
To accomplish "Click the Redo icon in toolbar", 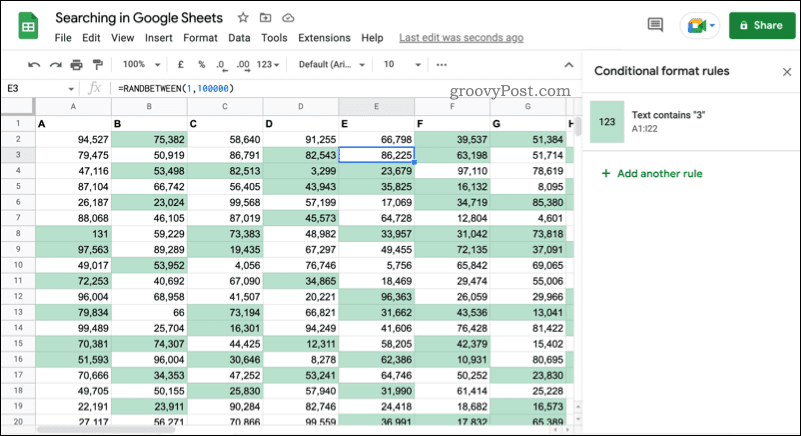I will click(x=55, y=64).
